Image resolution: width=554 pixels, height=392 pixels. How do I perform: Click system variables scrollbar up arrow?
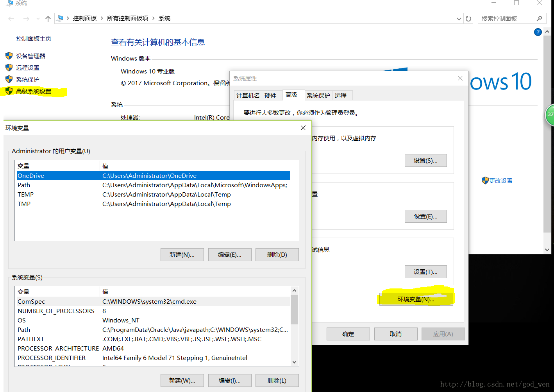[x=295, y=290]
